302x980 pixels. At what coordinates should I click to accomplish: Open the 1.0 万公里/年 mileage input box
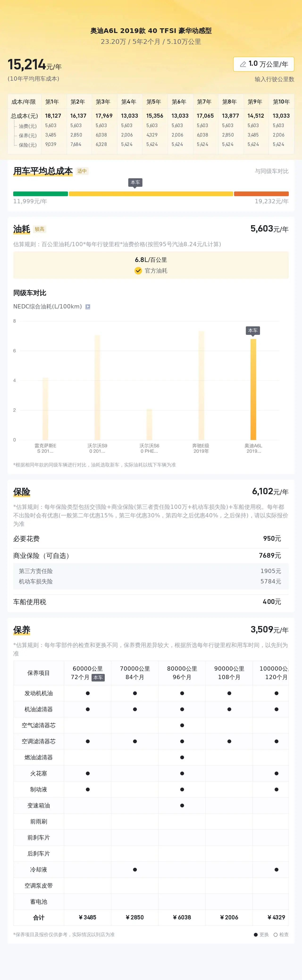264,64
